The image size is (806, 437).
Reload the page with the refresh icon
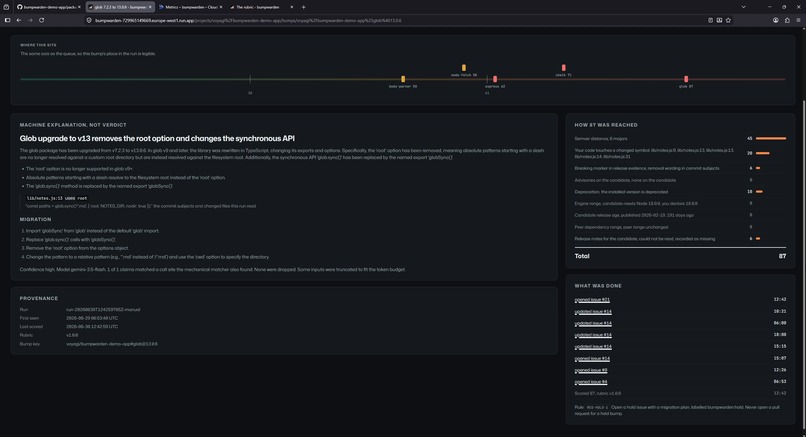(42, 20)
